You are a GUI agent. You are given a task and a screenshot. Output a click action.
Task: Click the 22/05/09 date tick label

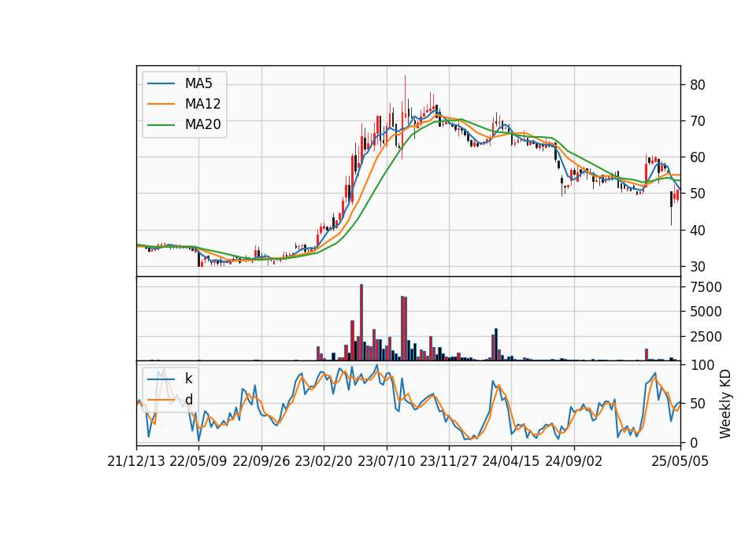tap(198, 462)
